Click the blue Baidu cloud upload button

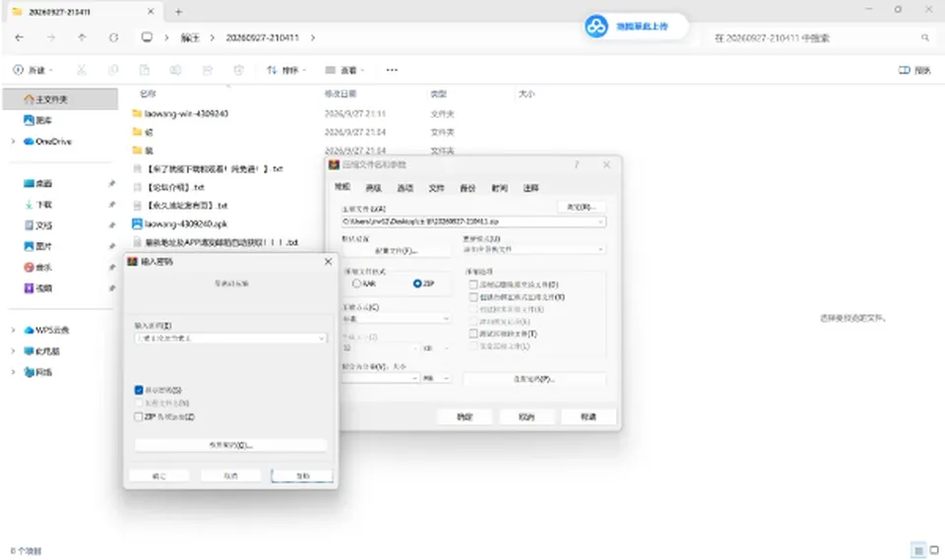click(636, 27)
